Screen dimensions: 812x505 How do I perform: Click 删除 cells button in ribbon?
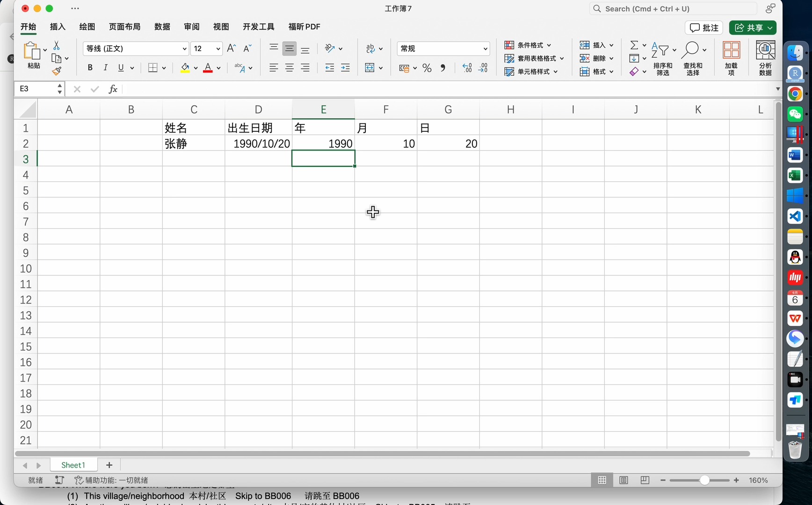[x=596, y=58]
